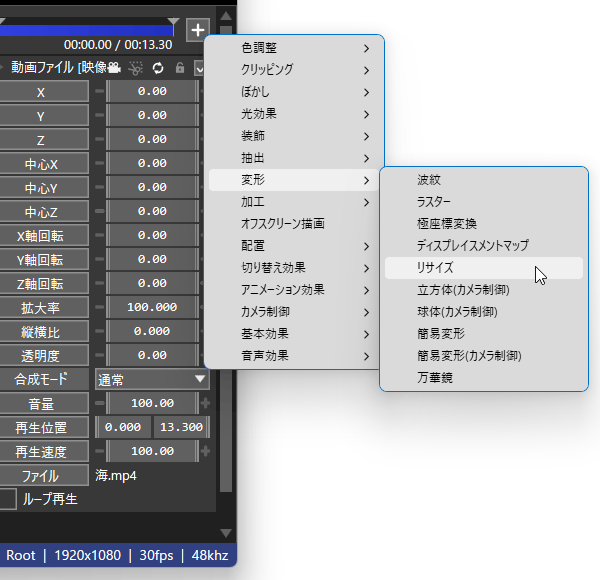
Task: Expand the 装飾 submenu
Action: tap(294, 136)
